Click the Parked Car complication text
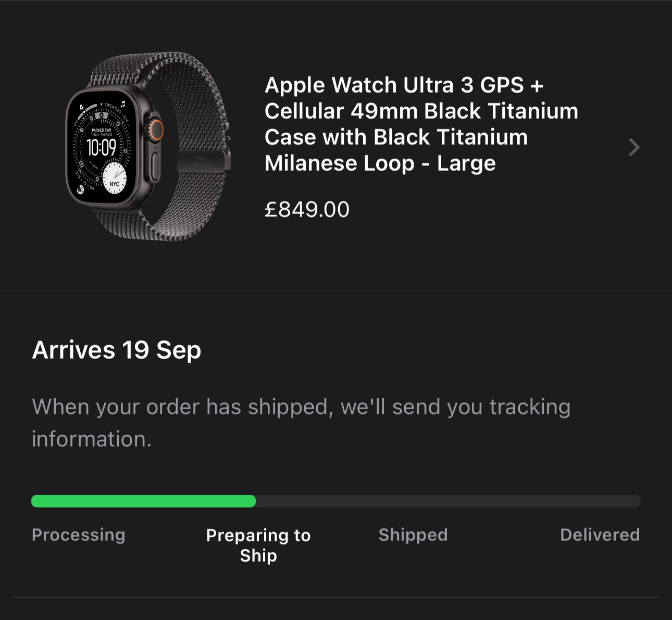 101,132
